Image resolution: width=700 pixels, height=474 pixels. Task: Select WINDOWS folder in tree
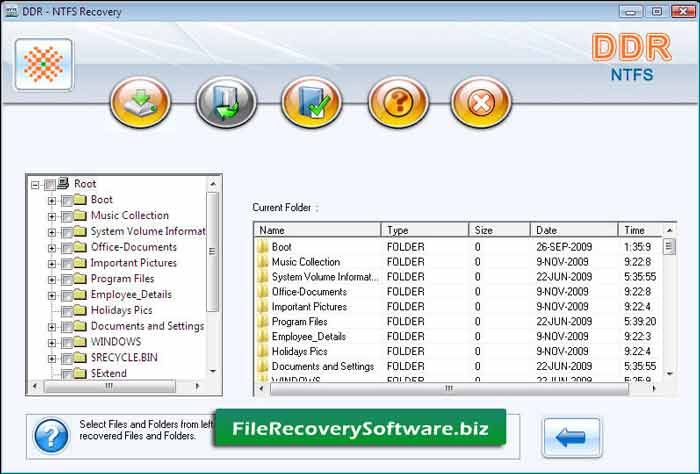116,342
